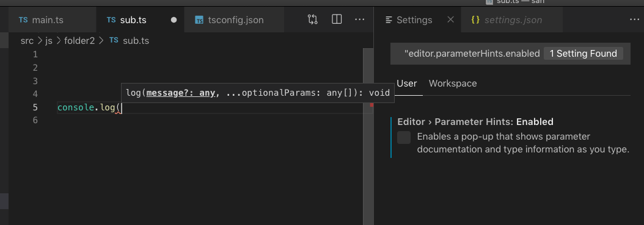
Task: Place cursor on console.log( code
Action: click(x=90, y=107)
